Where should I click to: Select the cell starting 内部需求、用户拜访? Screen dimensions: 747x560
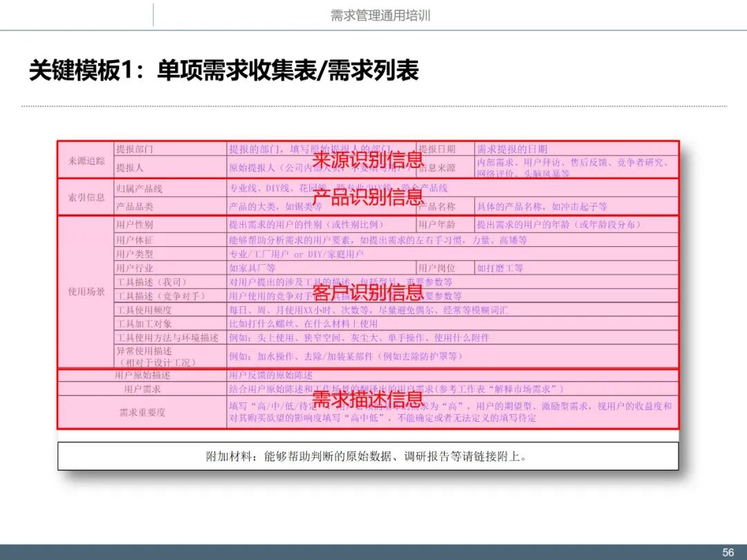pyautogui.click(x=576, y=167)
